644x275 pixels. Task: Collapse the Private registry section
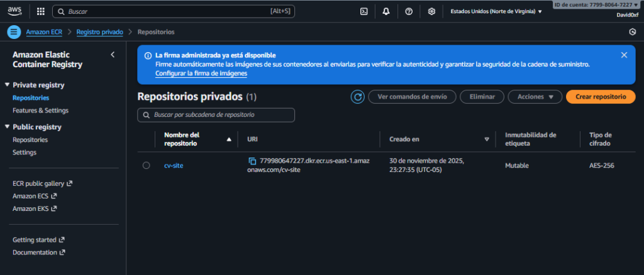7,85
